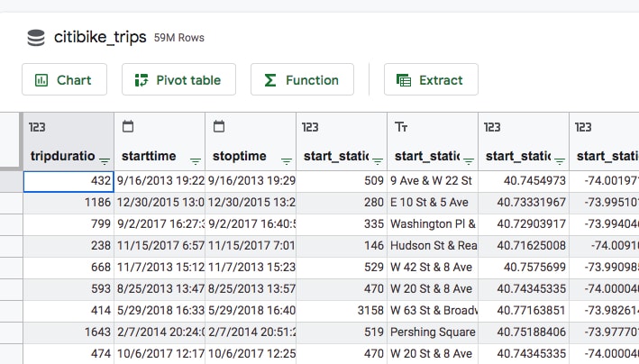
Task: Select stoptime cell 9/2/2017 16:40
Action: click(251, 224)
